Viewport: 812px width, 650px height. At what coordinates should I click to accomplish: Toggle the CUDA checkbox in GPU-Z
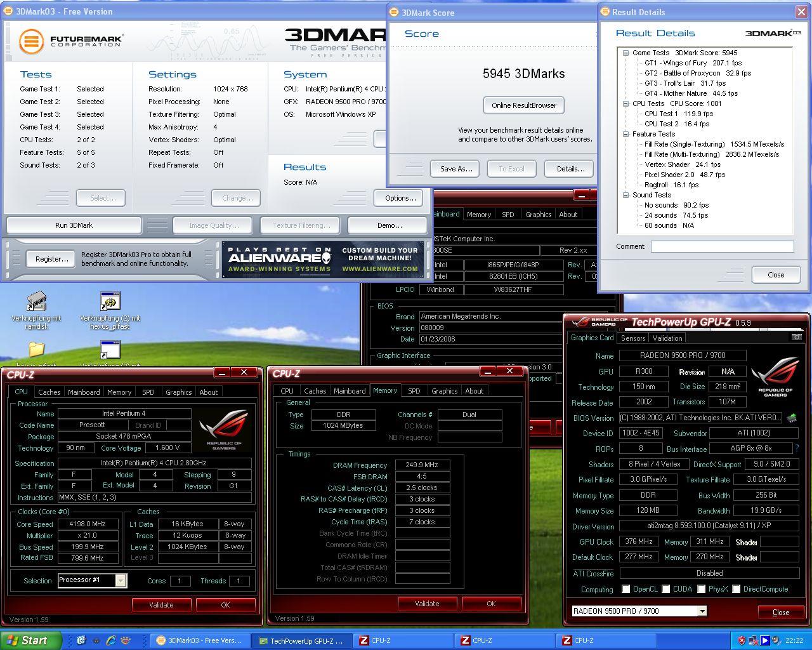pos(665,589)
